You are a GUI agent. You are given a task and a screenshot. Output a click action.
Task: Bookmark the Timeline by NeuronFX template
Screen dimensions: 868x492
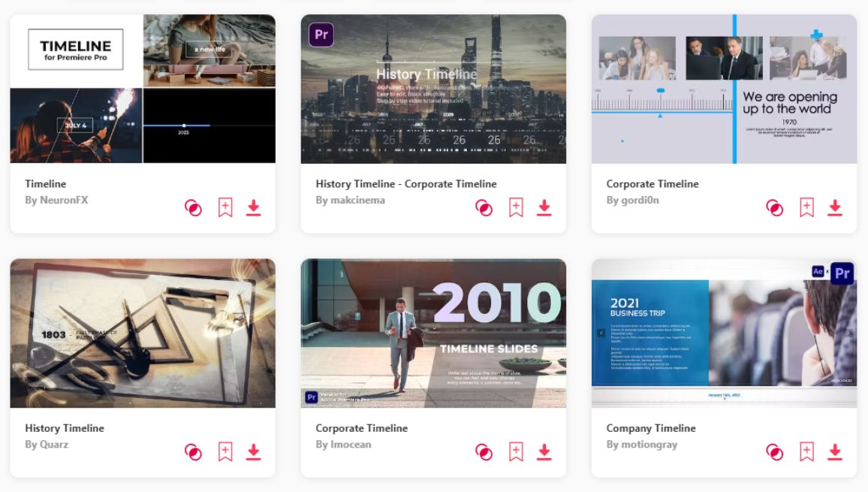225,207
